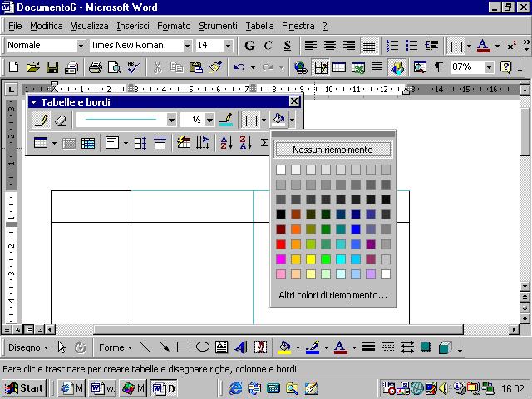The image size is (532, 399).
Task: Select the Draw Table pencil tool
Action: click(41, 120)
